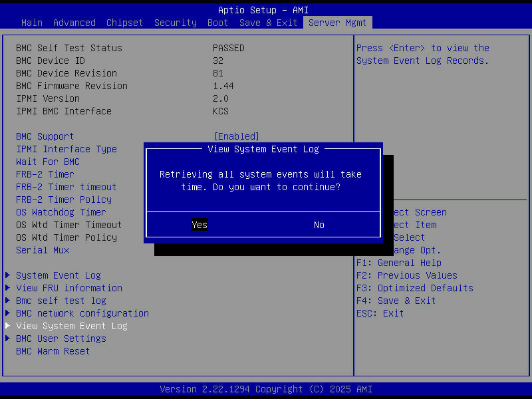Click No to cancel event log retrieval
The height and width of the screenshot is (399, 532).
[319, 225]
